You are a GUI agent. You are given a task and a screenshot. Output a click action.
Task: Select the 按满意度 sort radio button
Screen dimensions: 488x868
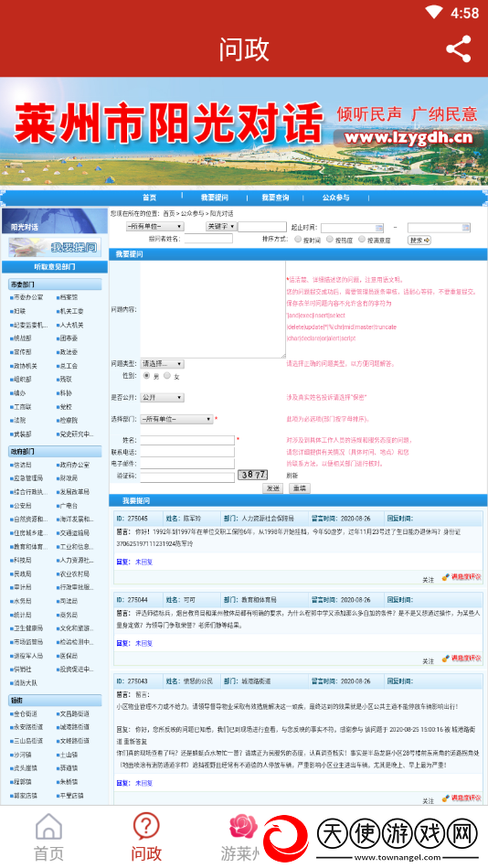(x=362, y=240)
